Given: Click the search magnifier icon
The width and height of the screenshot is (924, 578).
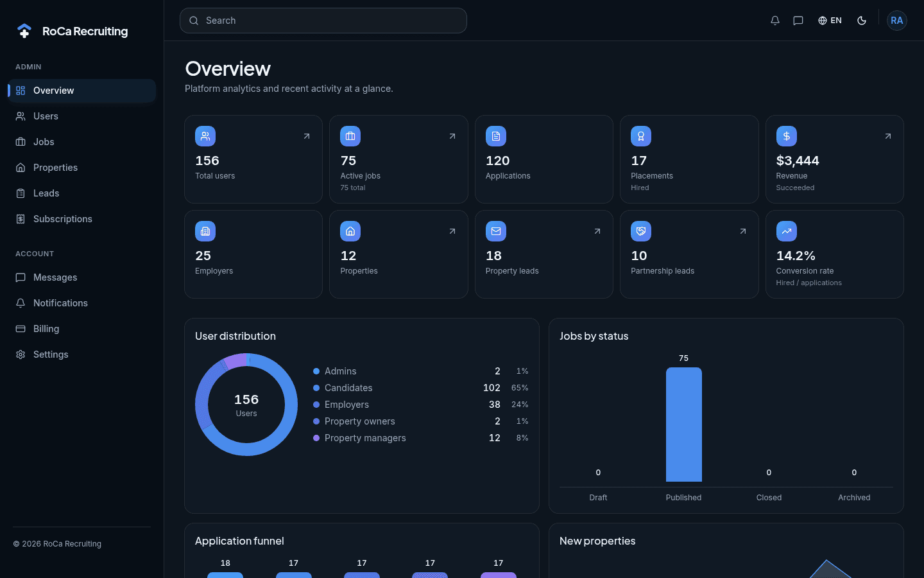Looking at the screenshot, I should [x=194, y=21].
